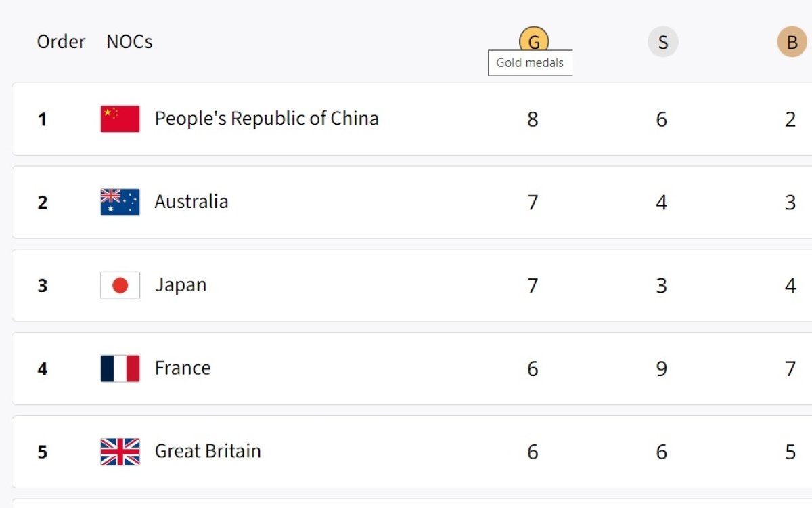Click the Gold medals column icon

(533, 39)
